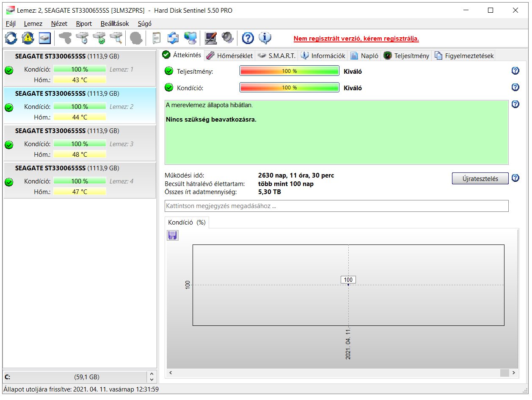Click the Újratesztelés button

[480, 178]
